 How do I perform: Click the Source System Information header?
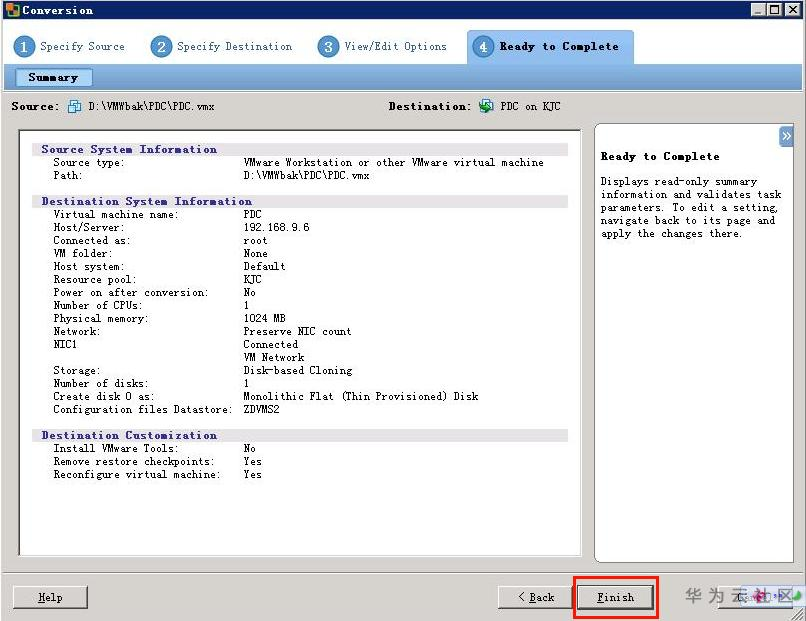click(x=129, y=149)
